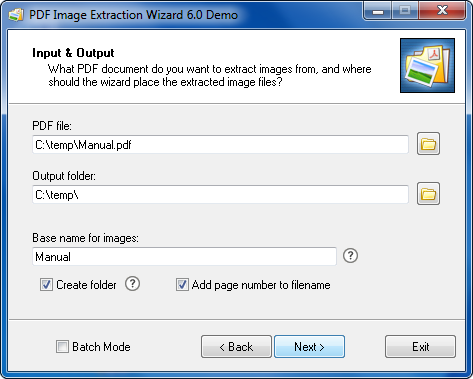Open help icon next to Create folder
Viewport: 473px width, 379px height.
pos(132,284)
